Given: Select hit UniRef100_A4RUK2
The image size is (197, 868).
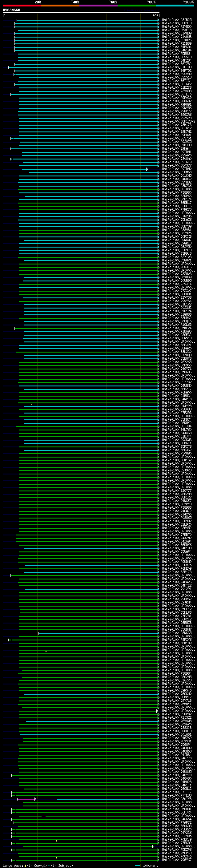Looking at the screenshot, I should (177, 179).
